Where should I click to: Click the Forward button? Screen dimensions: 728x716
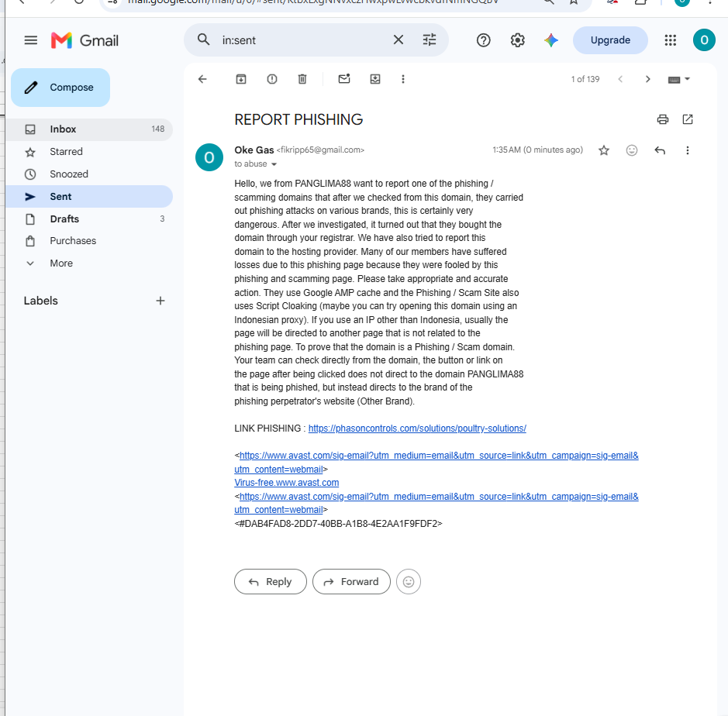351,581
